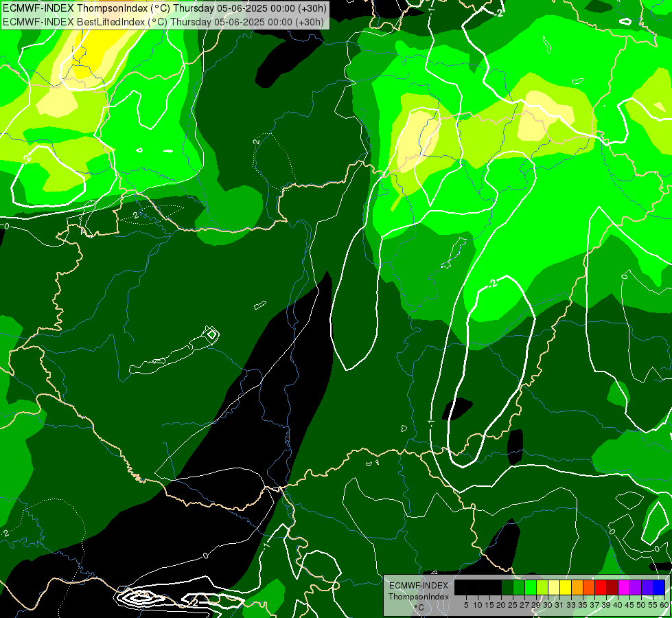Click legend tick value '30'
Image resolution: width=672 pixels, height=618 pixels.
point(548,605)
